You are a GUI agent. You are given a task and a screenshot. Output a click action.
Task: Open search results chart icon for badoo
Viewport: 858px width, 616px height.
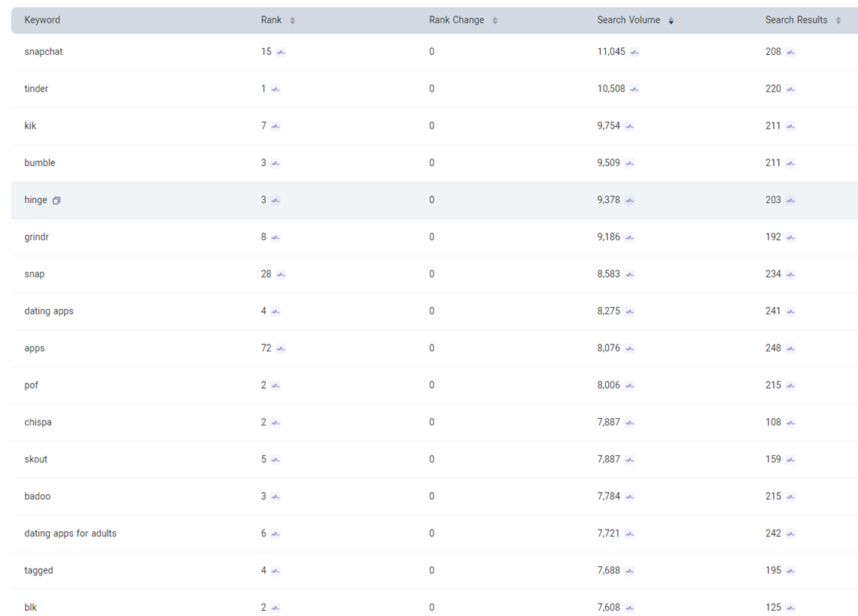point(790,497)
